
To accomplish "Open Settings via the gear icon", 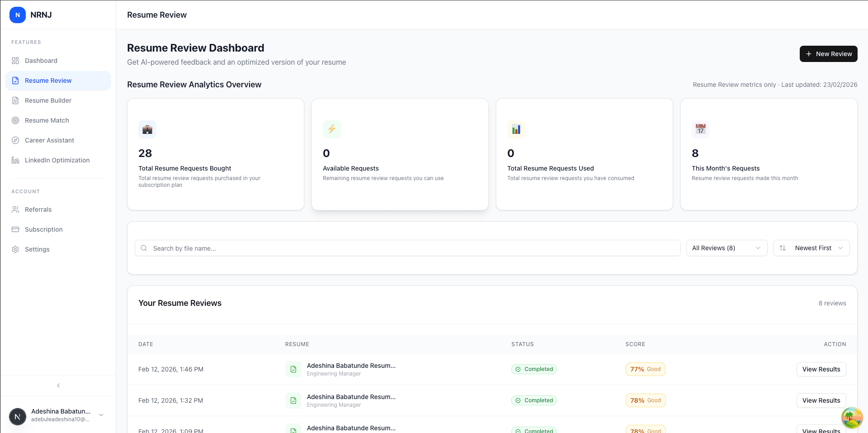I will 15,249.
